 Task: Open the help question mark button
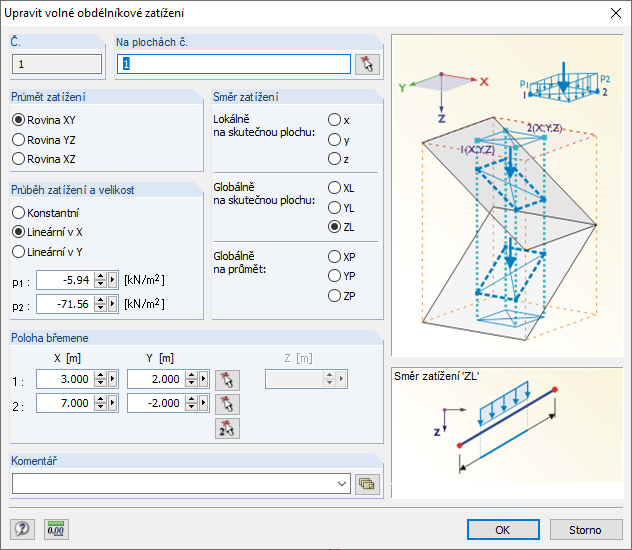pos(22,529)
